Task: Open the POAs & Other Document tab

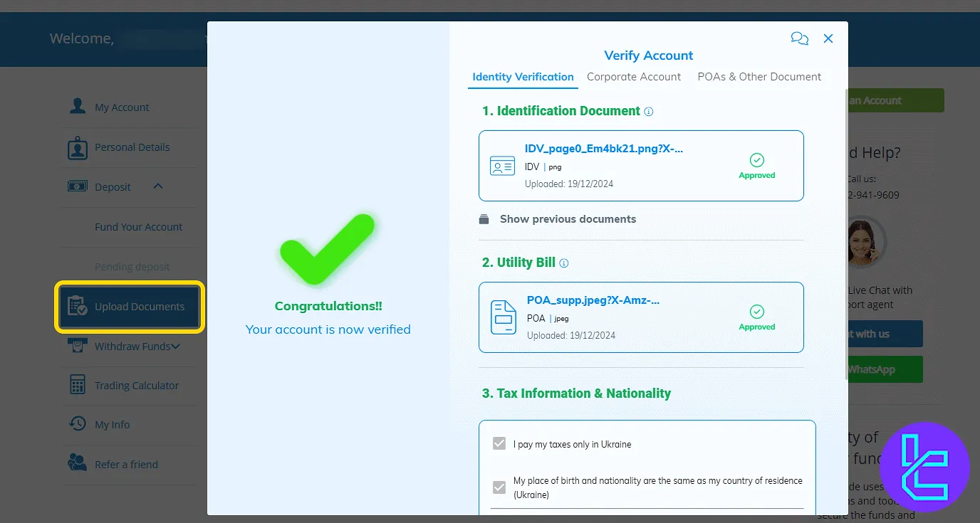Action: pyautogui.click(x=759, y=77)
